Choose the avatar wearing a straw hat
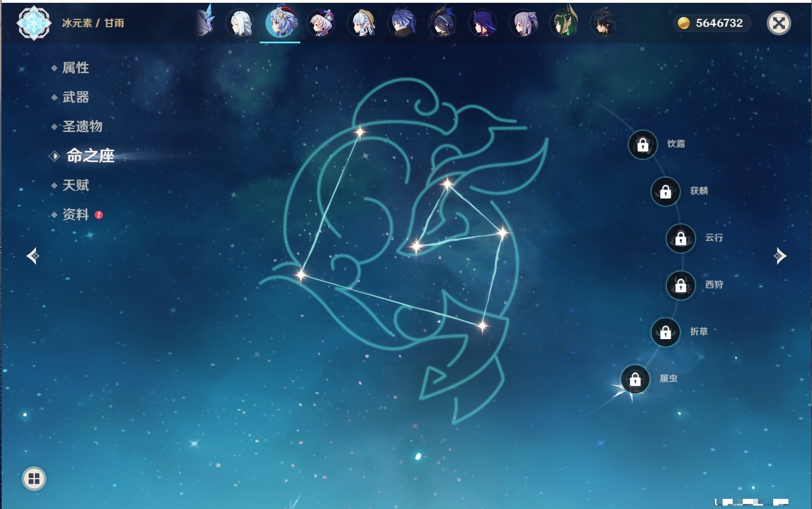 [362, 23]
